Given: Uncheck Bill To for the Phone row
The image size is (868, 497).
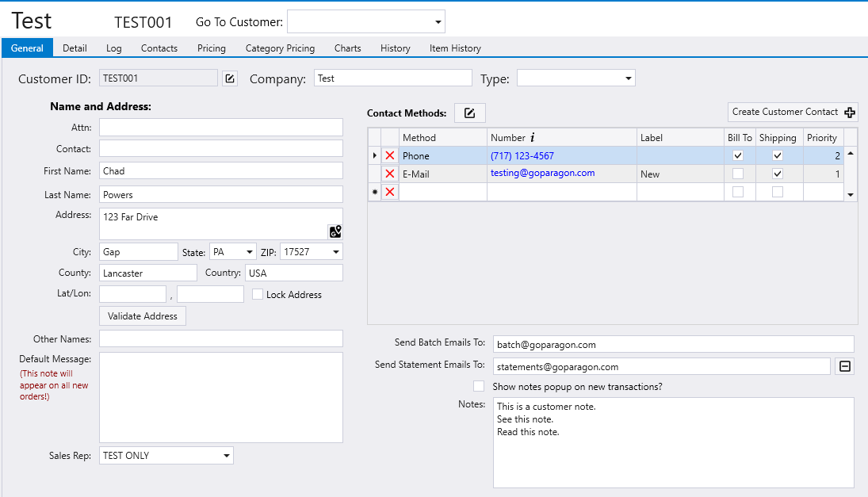Looking at the screenshot, I should pos(738,155).
